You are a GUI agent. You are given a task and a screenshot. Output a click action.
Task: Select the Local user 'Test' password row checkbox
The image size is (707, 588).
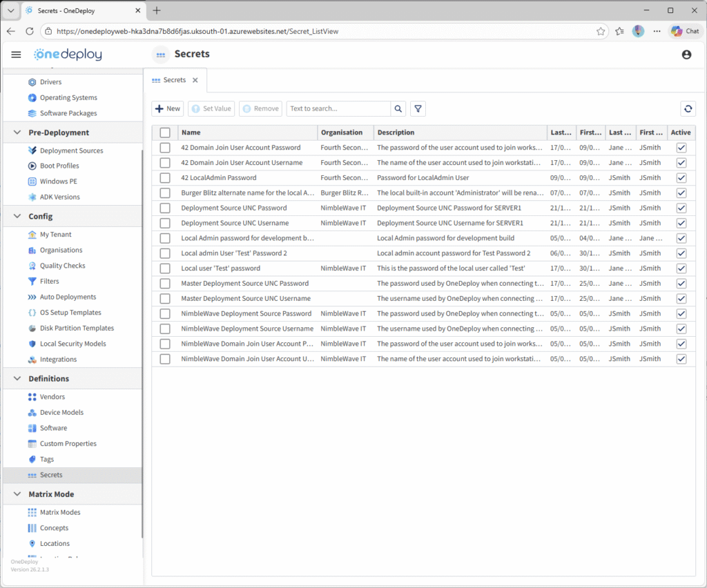165,268
